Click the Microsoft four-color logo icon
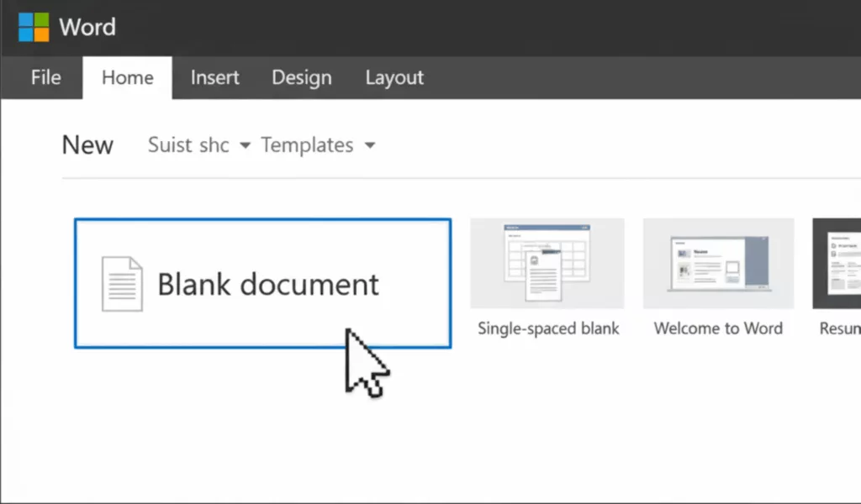Image resolution: width=861 pixels, height=504 pixels. tap(34, 27)
